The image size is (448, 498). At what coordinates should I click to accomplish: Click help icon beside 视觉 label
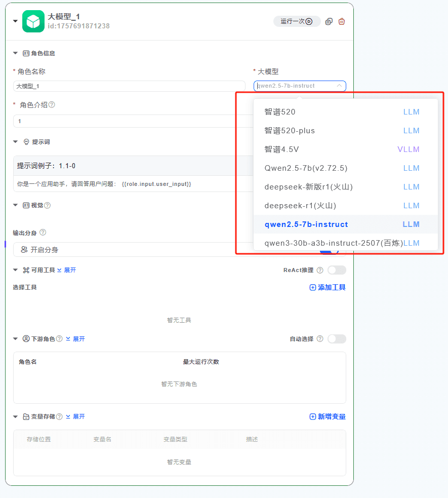[x=48, y=205]
